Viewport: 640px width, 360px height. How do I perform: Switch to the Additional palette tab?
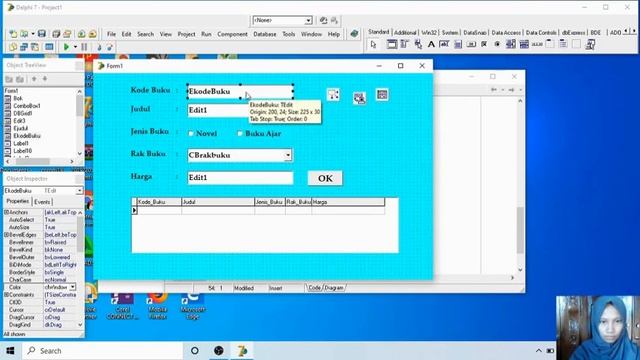[x=405, y=32]
